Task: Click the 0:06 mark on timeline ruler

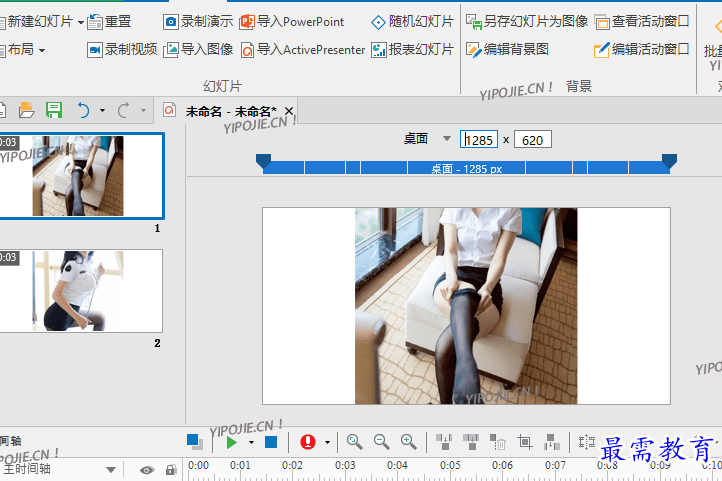Action: [x=502, y=466]
